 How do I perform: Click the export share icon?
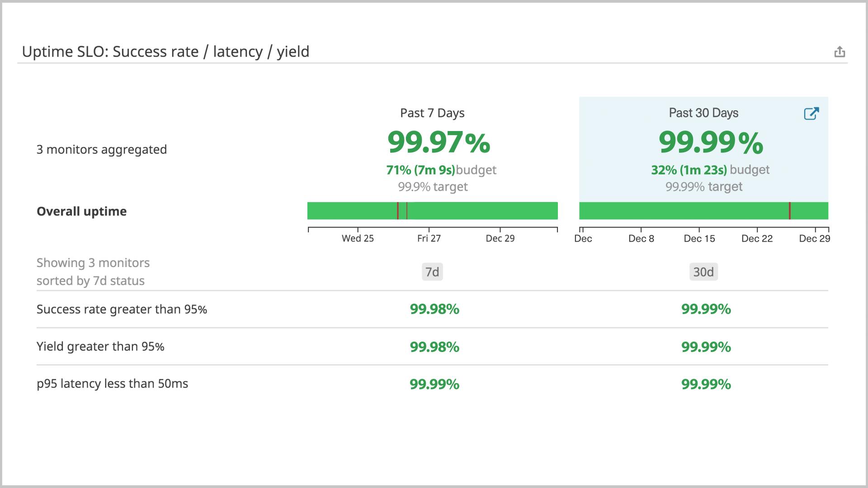(840, 52)
